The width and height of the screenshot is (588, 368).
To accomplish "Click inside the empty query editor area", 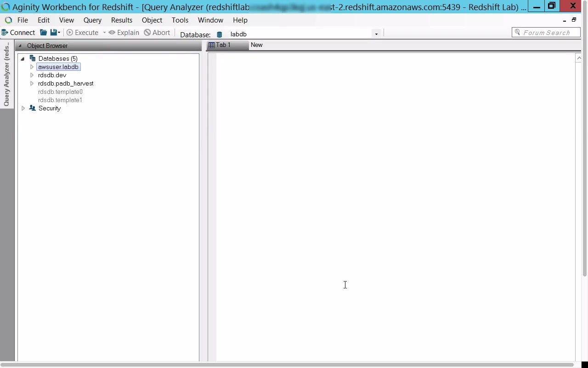I will pyautogui.click(x=395, y=207).
